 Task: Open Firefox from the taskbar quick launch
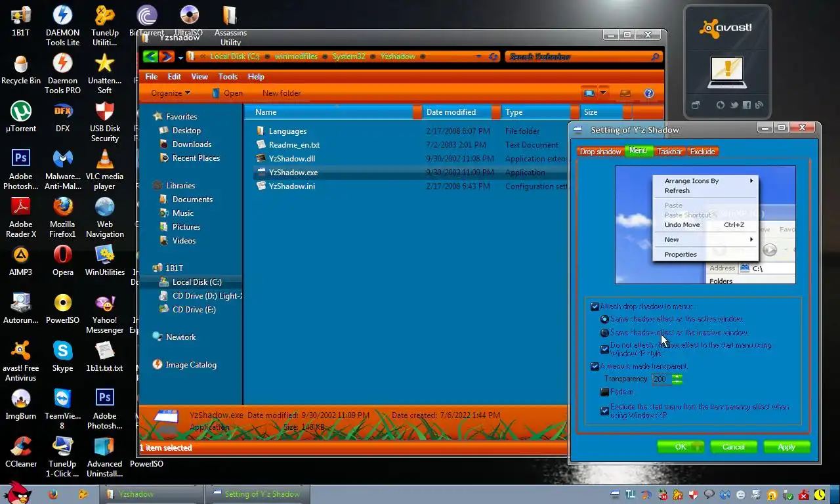pyautogui.click(x=53, y=494)
